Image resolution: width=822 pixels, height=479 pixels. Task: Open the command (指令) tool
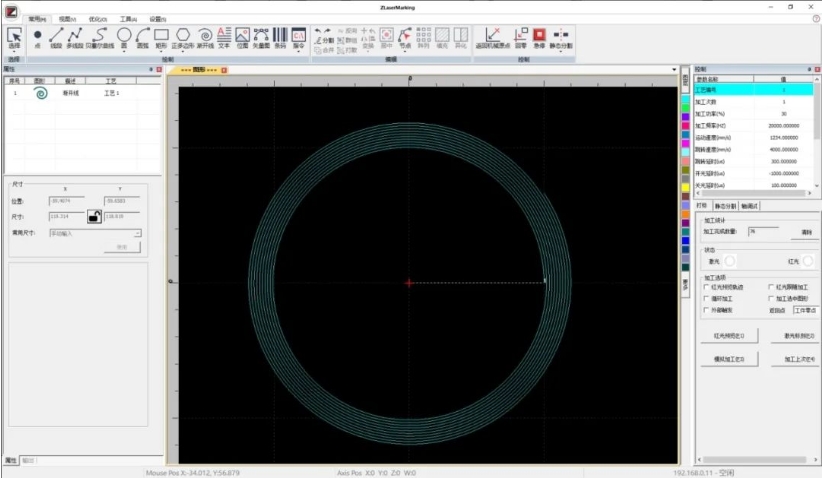click(x=299, y=37)
